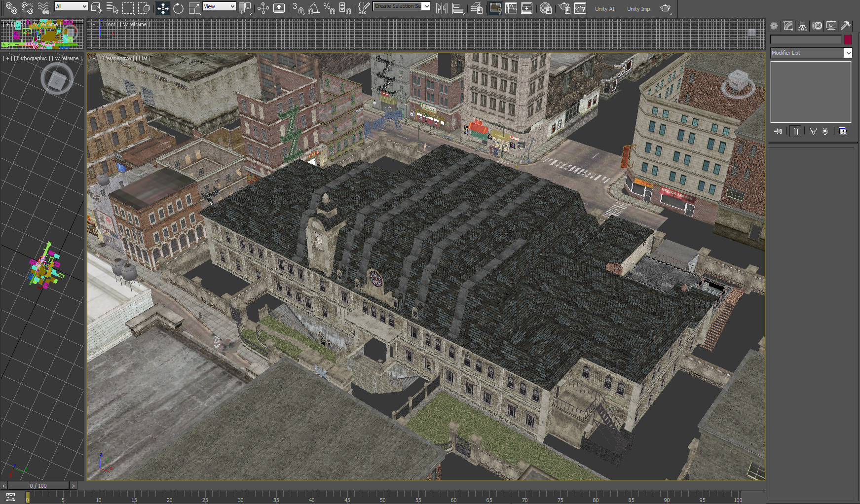Toggle the Layer Explorer icon
Viewport: 860px width, 504px height.
coord(476,8)
